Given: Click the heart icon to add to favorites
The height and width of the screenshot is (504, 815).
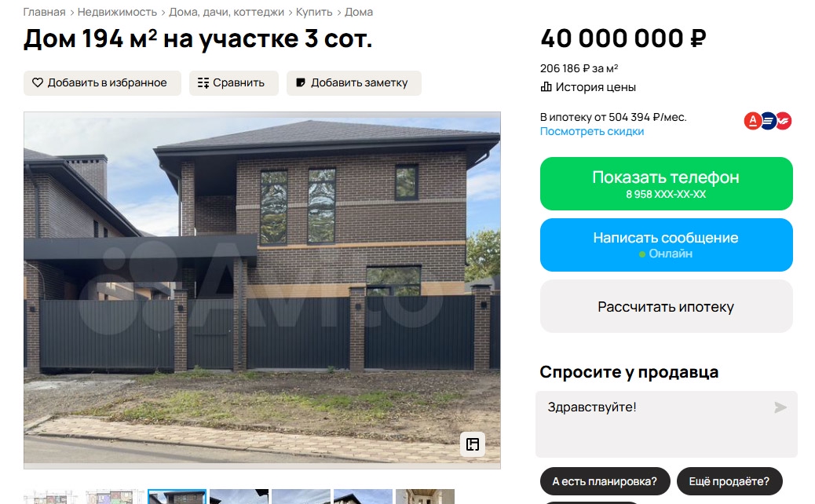Looking at the screenshot, I should point(38,82).
